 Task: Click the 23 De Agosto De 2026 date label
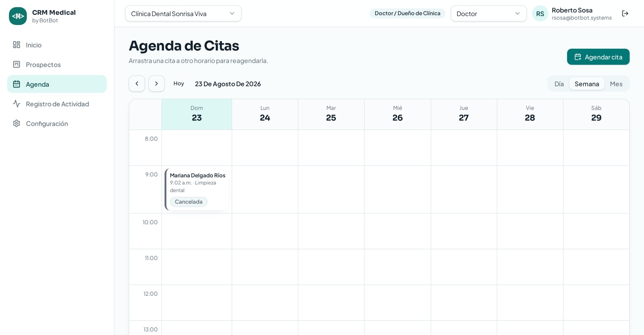(x=228, y=84)
